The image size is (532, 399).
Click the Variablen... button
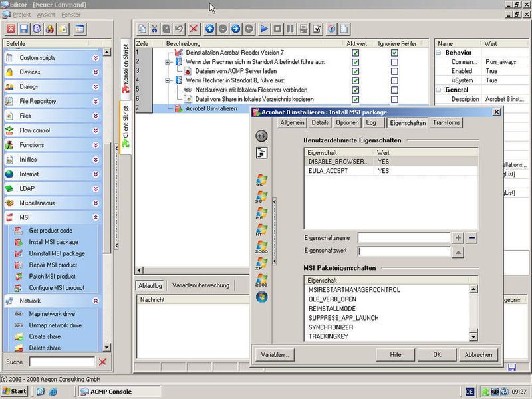coord(275,355)
